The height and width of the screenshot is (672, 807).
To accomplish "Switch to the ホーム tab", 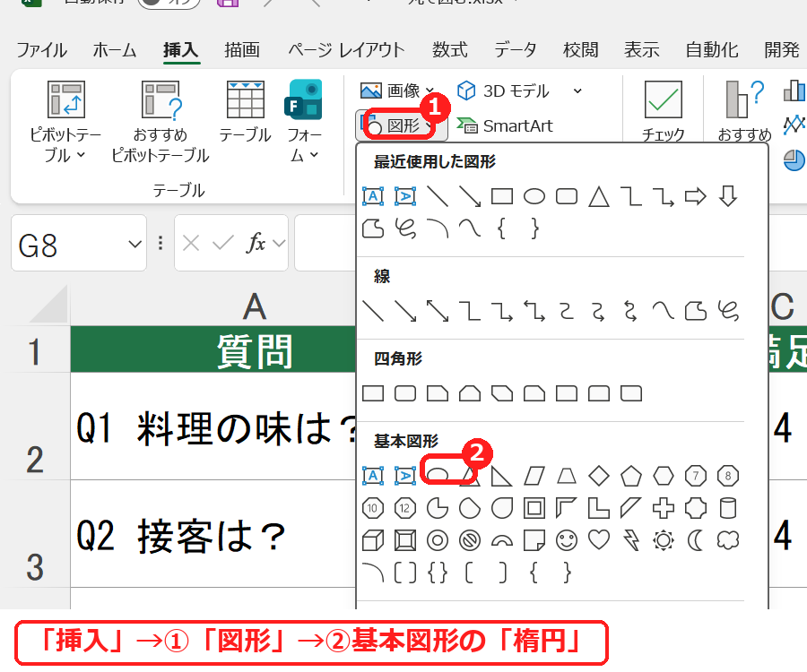I will coord(114,50).
